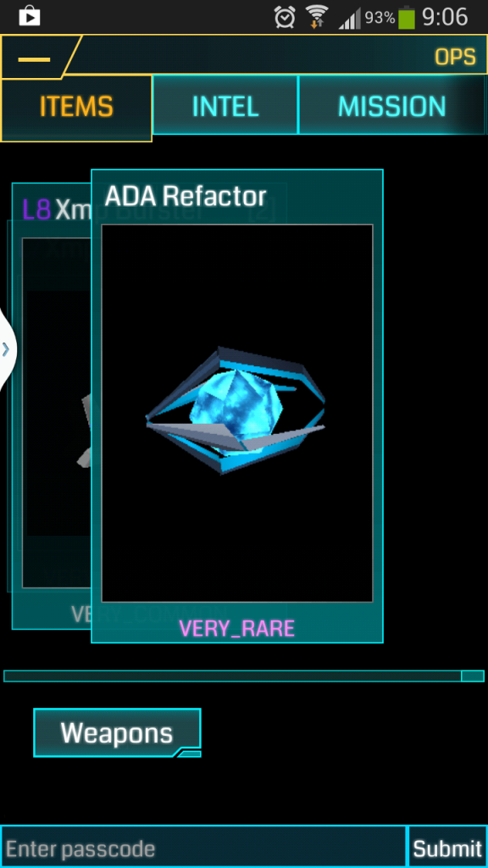Select the L8 Xmp Burster card

click(52, 406)
